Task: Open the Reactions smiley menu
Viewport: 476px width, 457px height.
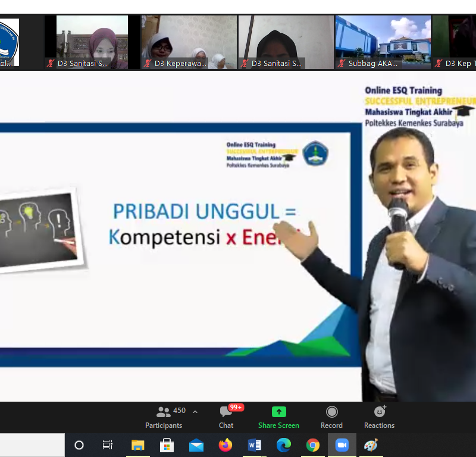Action: tap(379, 417)
